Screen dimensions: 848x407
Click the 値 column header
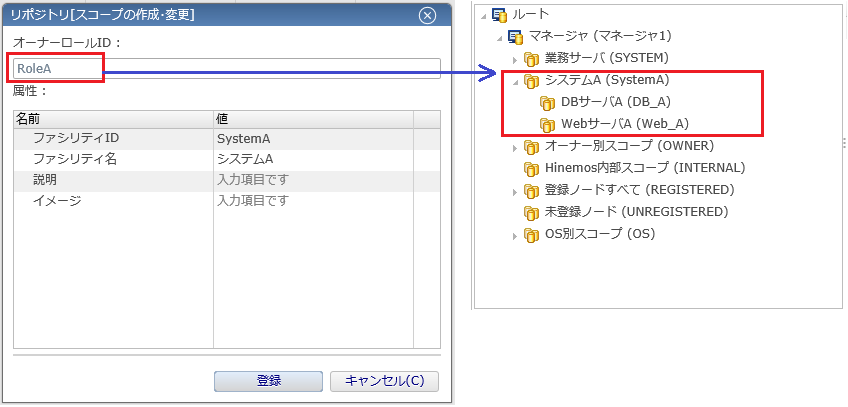pyautogui.click(x=313, y=119)
